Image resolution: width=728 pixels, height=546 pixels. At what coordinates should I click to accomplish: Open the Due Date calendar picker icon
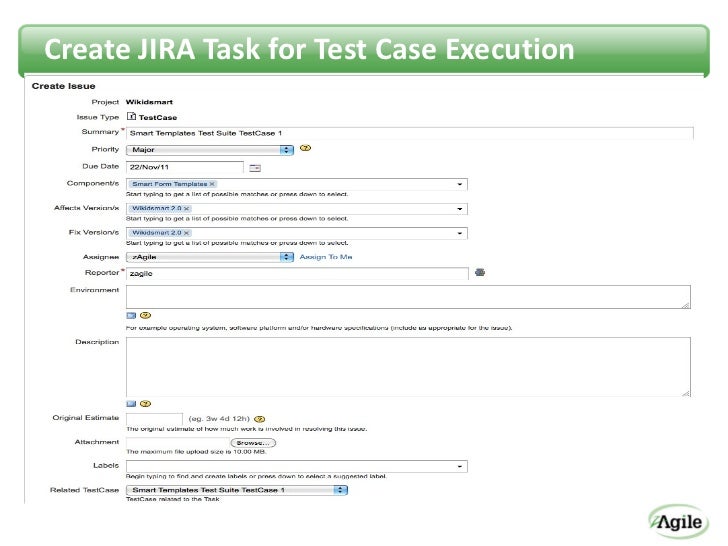pos(255,168)
